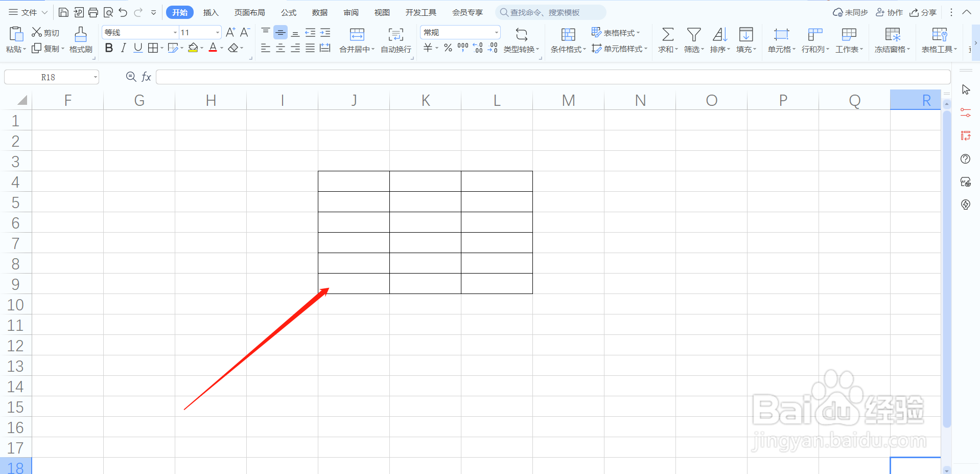This screenshot has width=980, height=474.
Task: Open Table Style (表格样式) dropdown
Action: (x=616, y=32)
